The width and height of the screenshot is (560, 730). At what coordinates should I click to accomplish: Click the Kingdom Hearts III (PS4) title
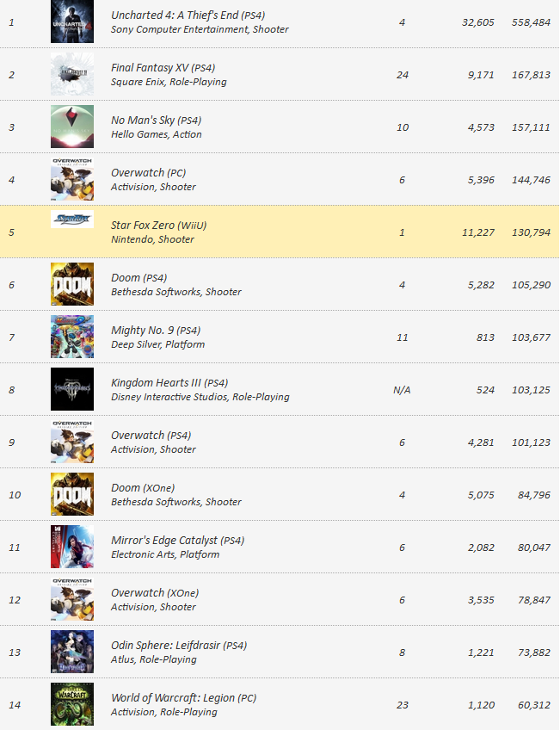coord(169,383)
